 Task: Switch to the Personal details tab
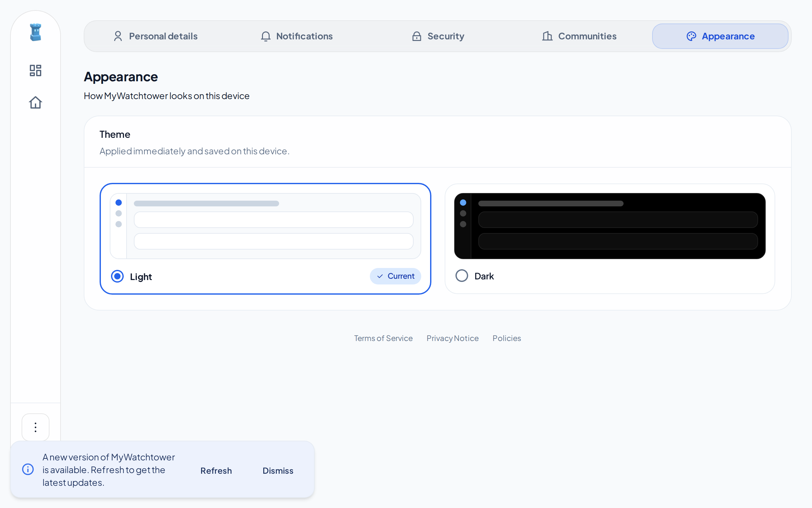156,36
